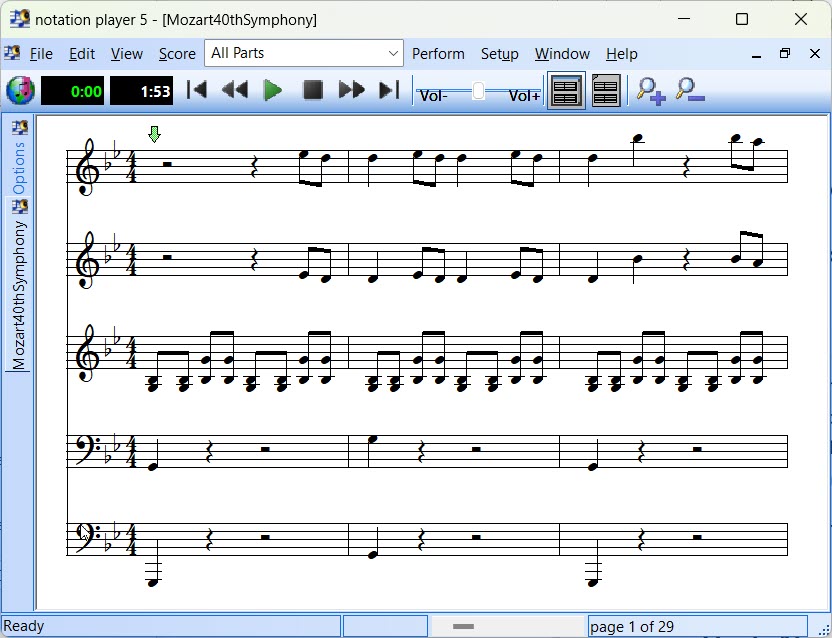
Task: Click Vol+ to raise playback volume
Action: coord(523,96)
